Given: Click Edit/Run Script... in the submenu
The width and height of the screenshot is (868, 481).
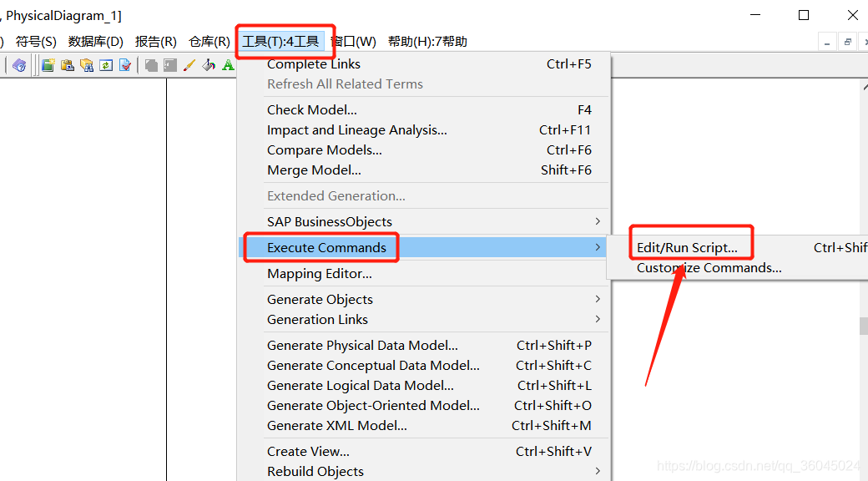Looking at the screenshot, I should point(739,248).
